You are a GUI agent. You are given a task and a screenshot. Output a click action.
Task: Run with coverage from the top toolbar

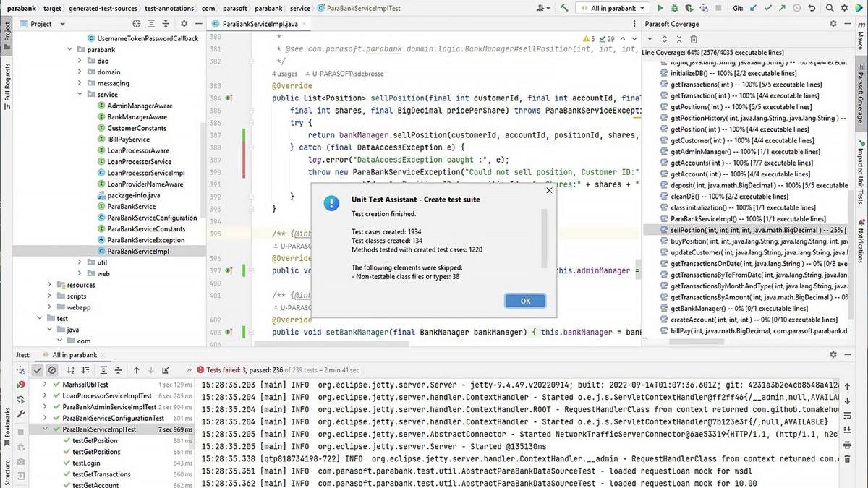tap(690, 8)
